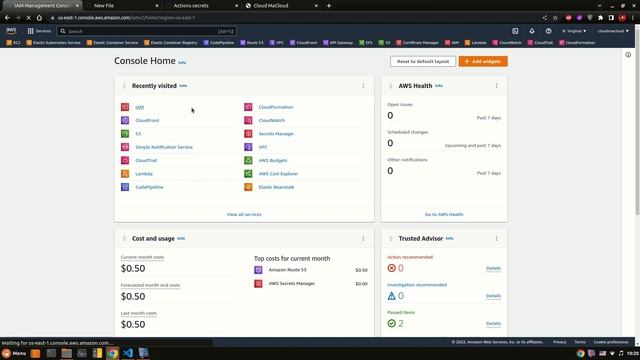
Task: Click the Add widgets button
Action: click(483, 61)
